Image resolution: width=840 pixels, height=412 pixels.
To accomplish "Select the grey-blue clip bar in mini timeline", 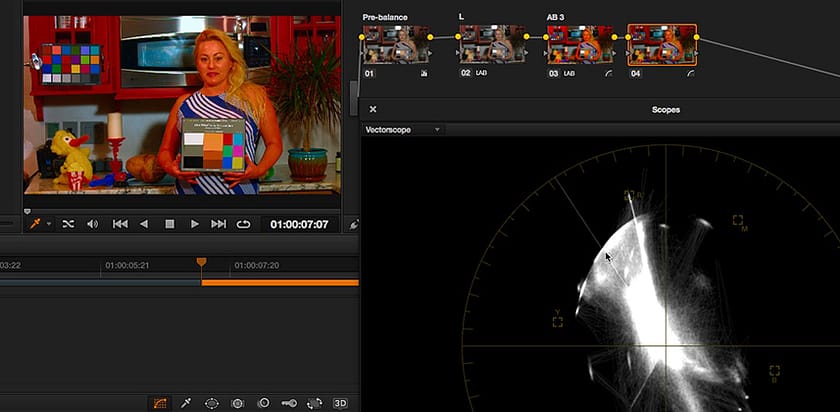I will tap(100, 282).
